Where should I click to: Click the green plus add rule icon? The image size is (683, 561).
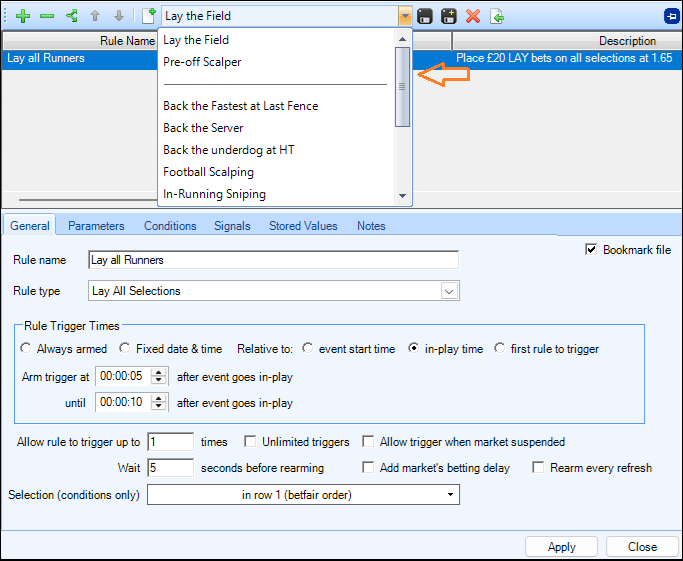(23, 16)
